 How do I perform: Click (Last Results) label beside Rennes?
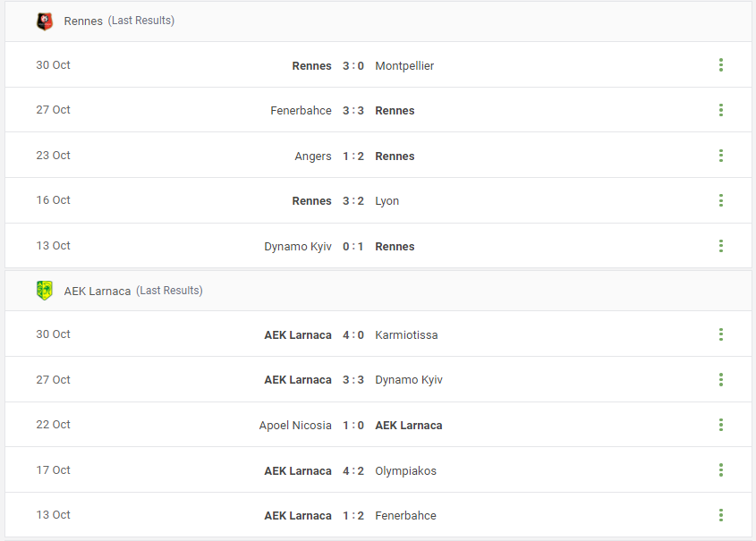click(x=141, y=21)
